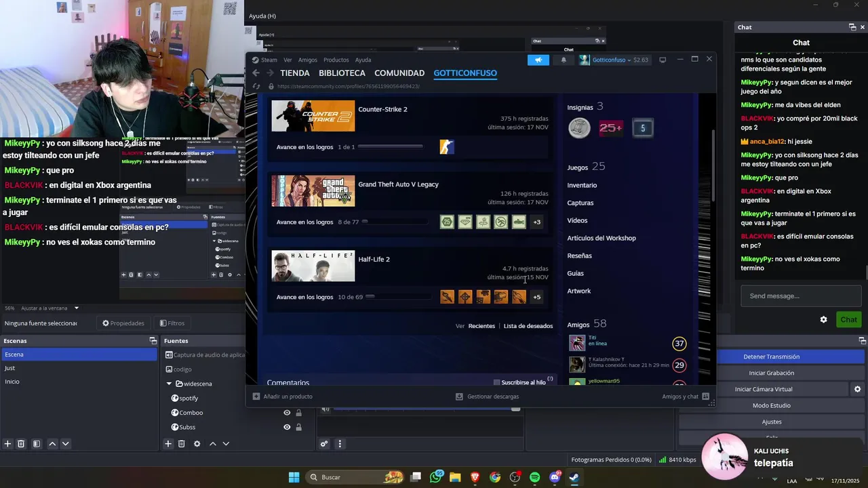Toggle lock on Subss source

click(298, 427)
